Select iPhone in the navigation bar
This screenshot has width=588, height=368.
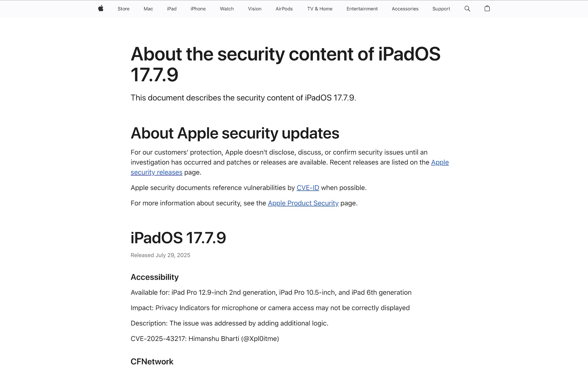198,9
